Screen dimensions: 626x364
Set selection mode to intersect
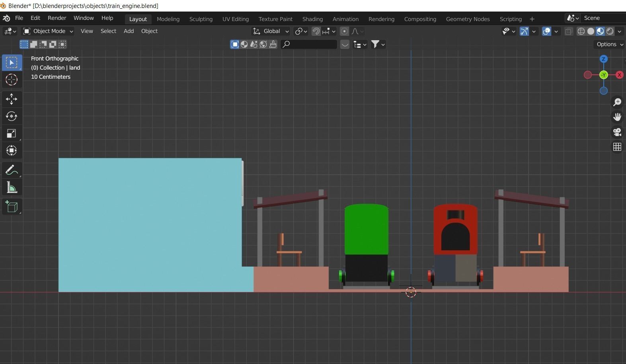coord(62,44)
